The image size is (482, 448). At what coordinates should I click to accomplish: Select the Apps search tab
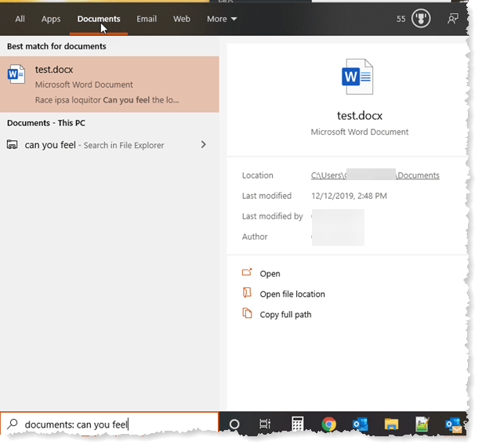(51, 19)
